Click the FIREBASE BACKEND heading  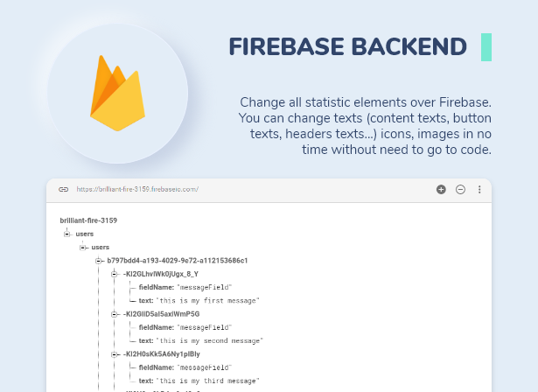pos(348,46)
